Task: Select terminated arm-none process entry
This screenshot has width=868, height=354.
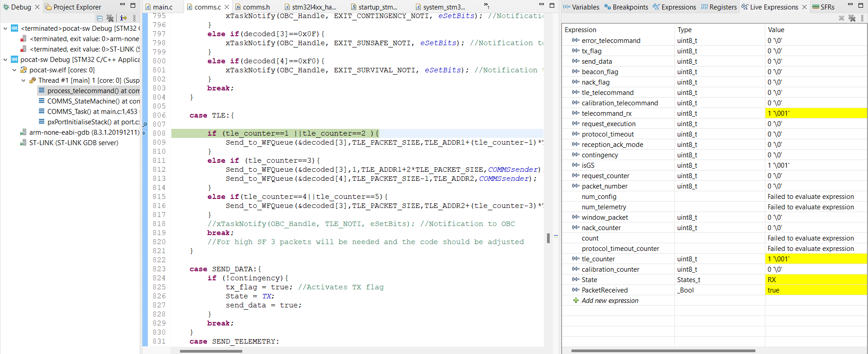Action: (x=80, y=38)
